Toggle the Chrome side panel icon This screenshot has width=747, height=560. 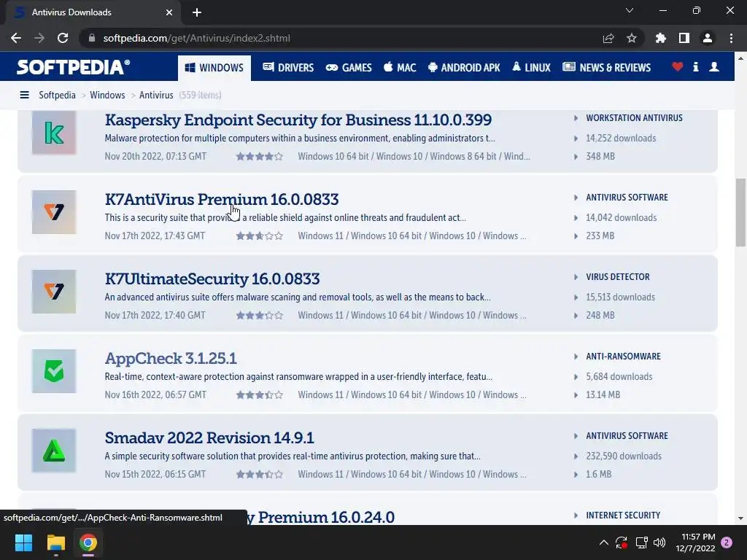[x=684, y=38]
